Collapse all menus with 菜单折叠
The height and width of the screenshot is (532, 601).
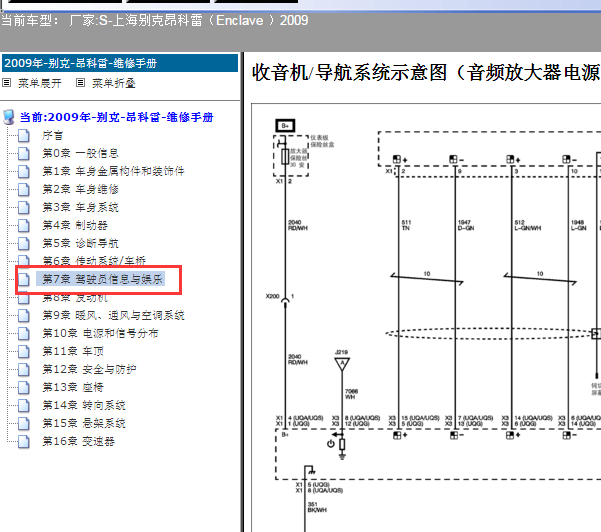point(114,83)
